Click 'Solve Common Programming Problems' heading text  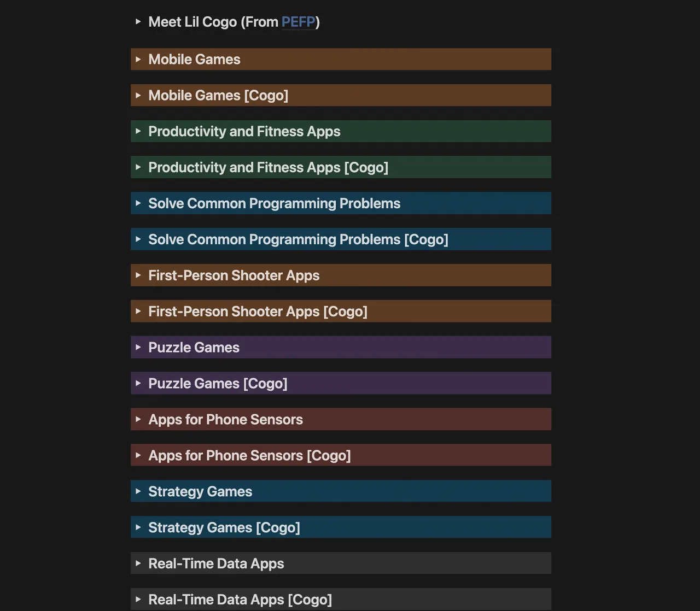click(x=275, y=203)
